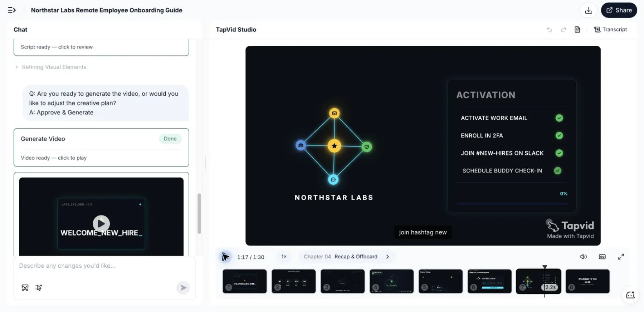
Task: Click the chat panel scrollbar
Action: pyautogui.click(x=199, y=214)
